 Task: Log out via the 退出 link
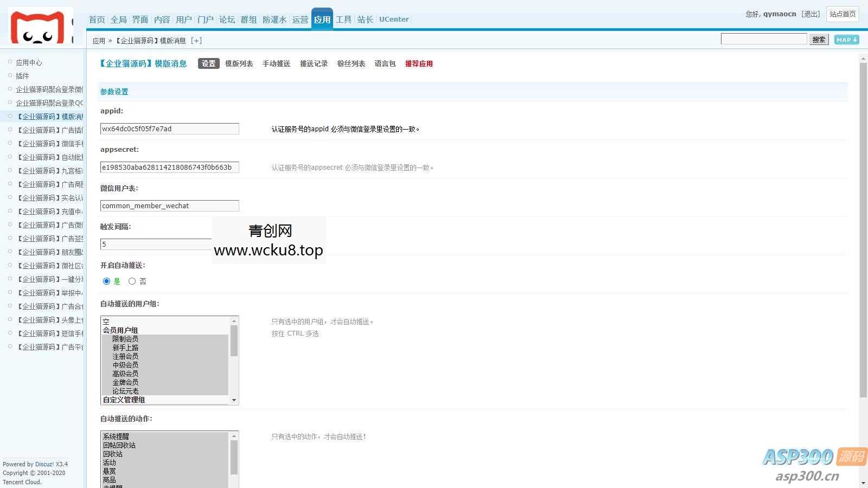(x=810, y=14)
